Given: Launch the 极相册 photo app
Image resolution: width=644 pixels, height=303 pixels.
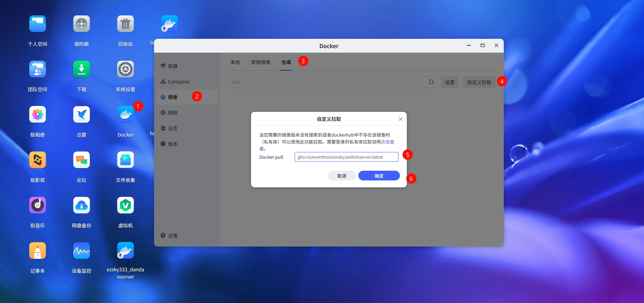Looking at the screenshot, I should click(38, 114).
